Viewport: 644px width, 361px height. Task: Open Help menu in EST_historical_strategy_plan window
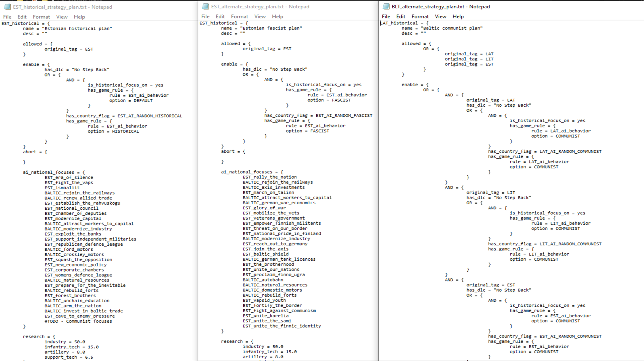(x=79, y=17)
